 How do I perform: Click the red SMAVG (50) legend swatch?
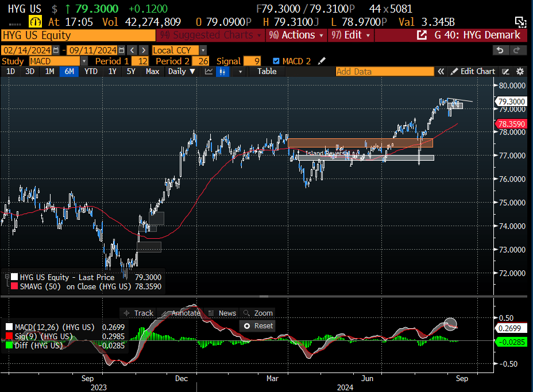pos(14,286)
